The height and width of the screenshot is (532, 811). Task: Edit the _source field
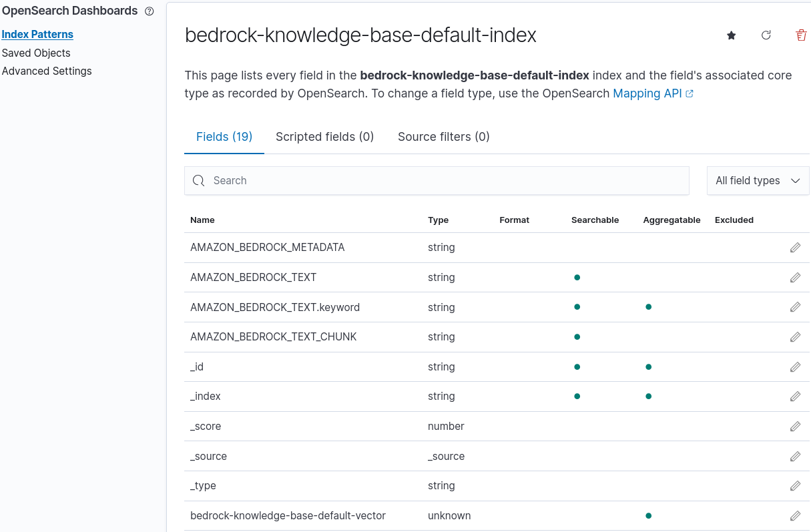point(795,457)
